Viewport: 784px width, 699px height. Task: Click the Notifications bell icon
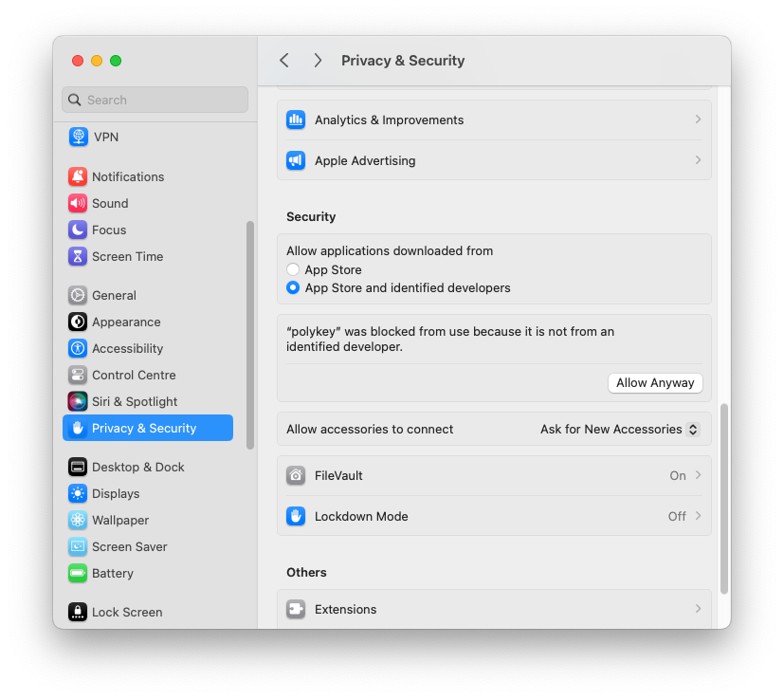click(x=78, y=176)
